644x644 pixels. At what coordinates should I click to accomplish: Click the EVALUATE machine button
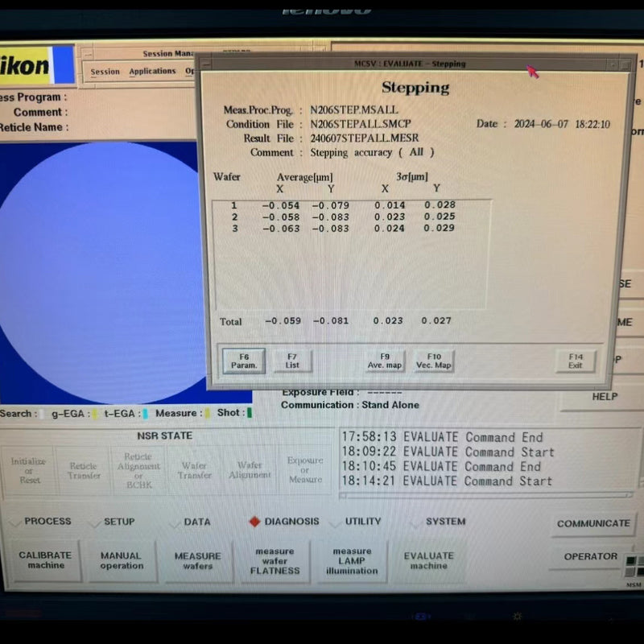(x=428, y=560)
